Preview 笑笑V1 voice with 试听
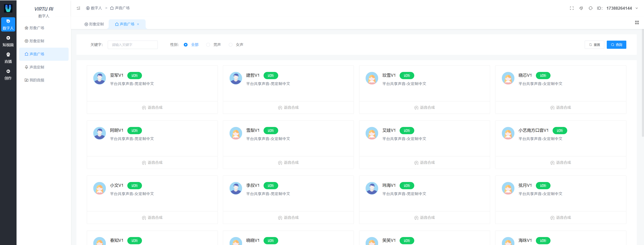Image resolution: width=644 pixels, height=245 pixels. pyautogui.click(x=407, y=241)
